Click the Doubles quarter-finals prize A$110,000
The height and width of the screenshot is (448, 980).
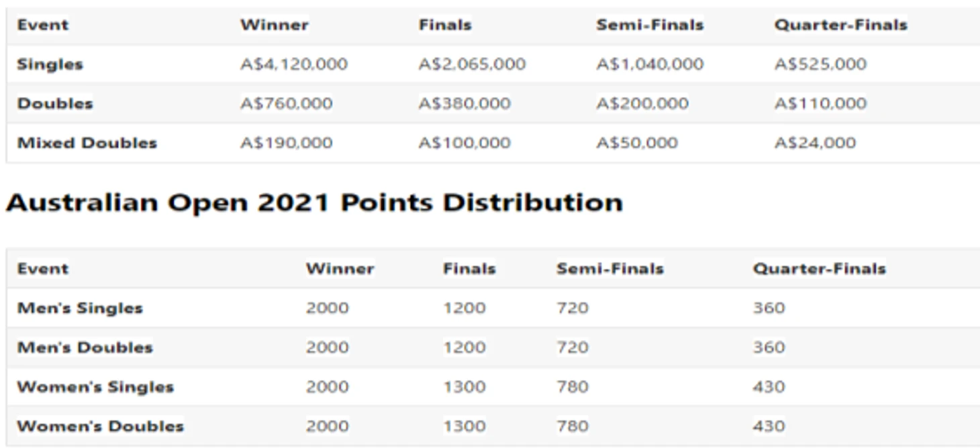(x=820, y=104)
